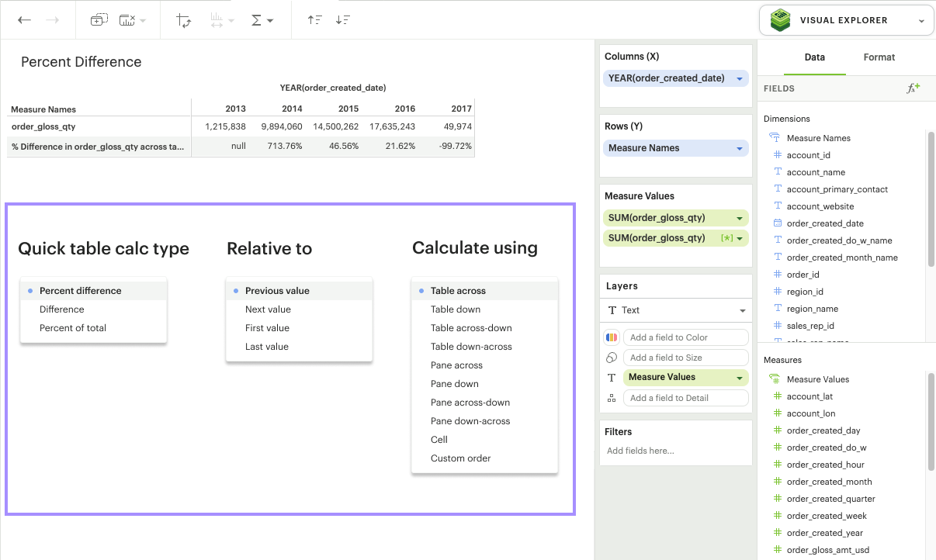Choose Next value under Relative to
Screen dimensions: 936x560
pos(268,309)
